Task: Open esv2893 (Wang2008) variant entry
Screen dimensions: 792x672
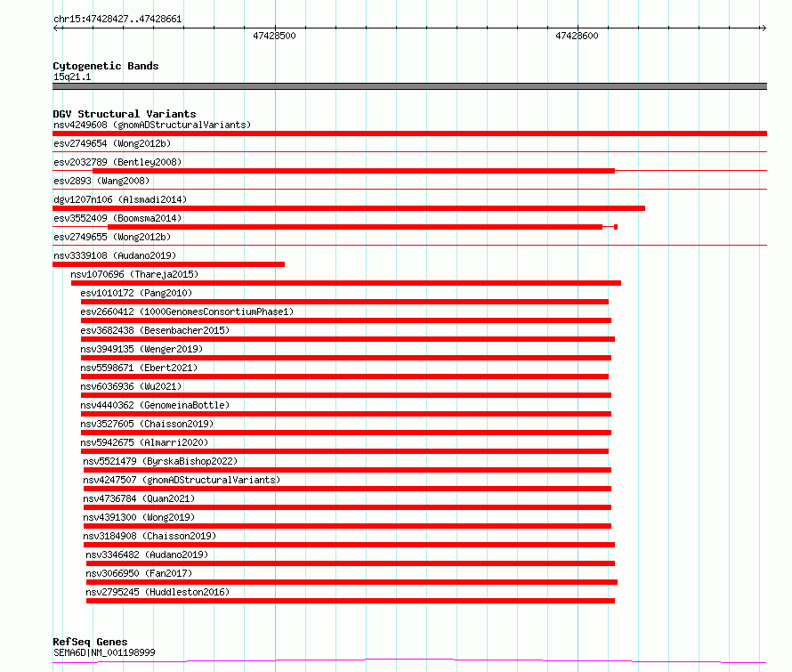Action: click(101, 181)
